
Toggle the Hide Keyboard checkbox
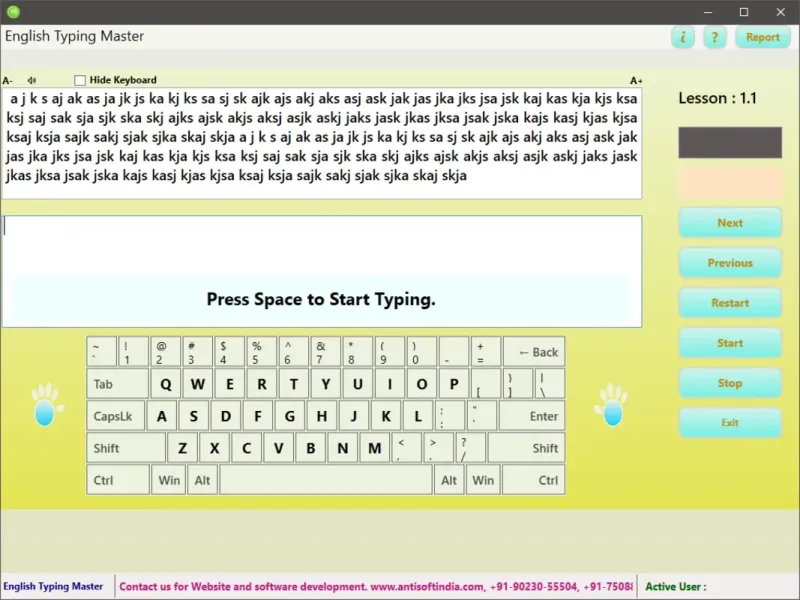(80, 80)
